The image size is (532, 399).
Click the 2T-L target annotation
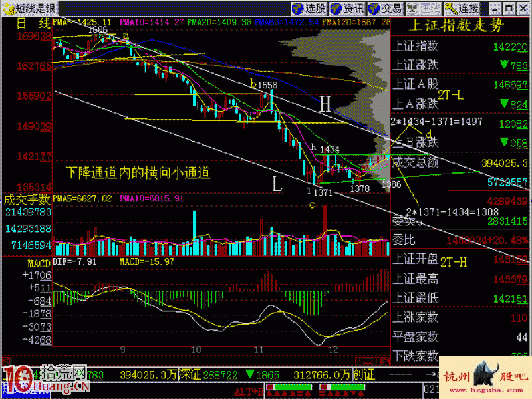451,95
